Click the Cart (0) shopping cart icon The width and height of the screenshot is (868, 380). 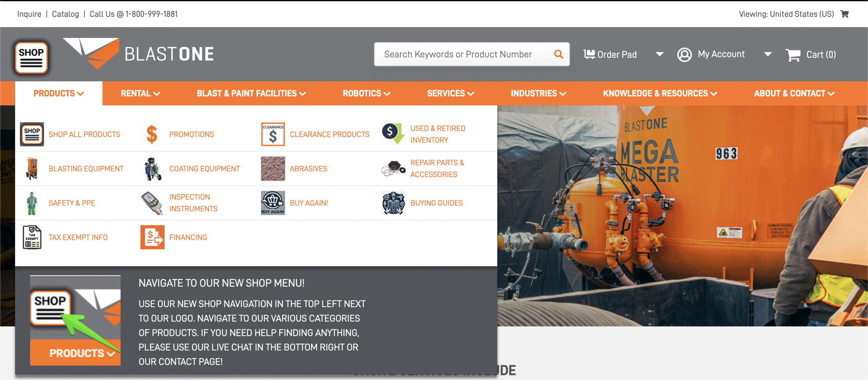(793, 55)
